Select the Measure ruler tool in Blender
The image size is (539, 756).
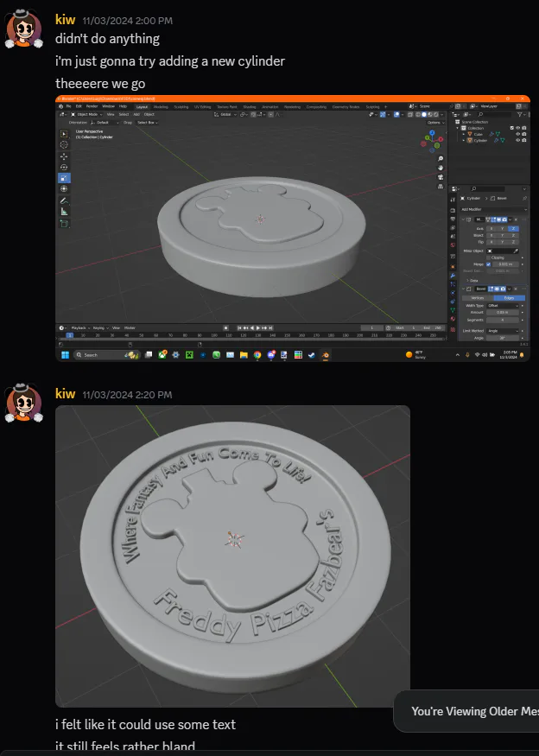pos(64,212)
